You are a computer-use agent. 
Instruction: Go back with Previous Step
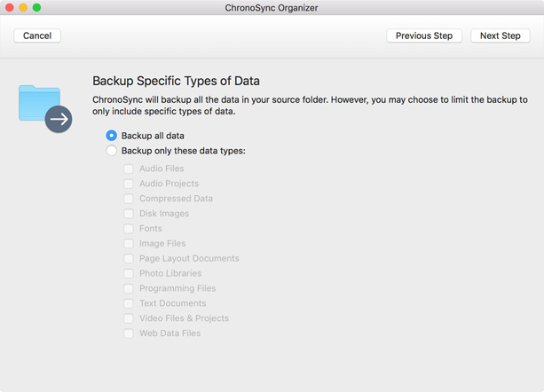coord(424,35)
